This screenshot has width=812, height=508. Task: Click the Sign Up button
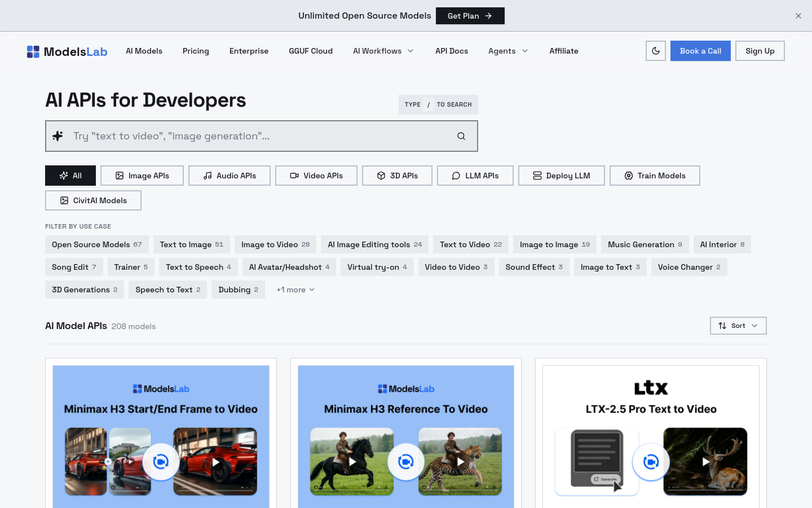coord(760,51)
